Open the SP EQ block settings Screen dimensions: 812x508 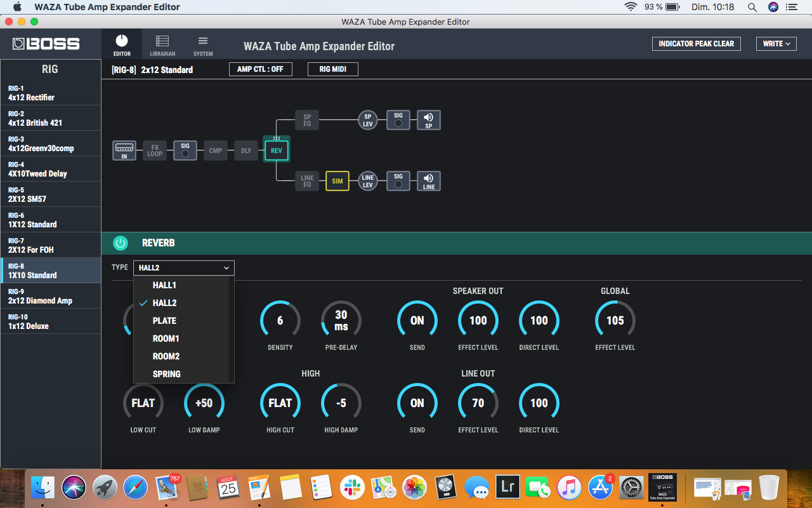[306, 119]
